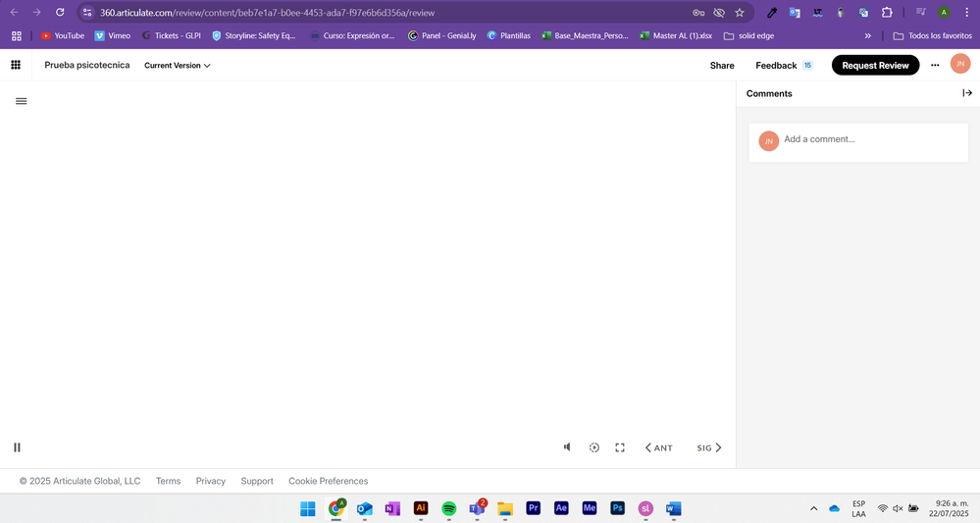
Task: Go to next slide with SIG
Action: [709, 448]
